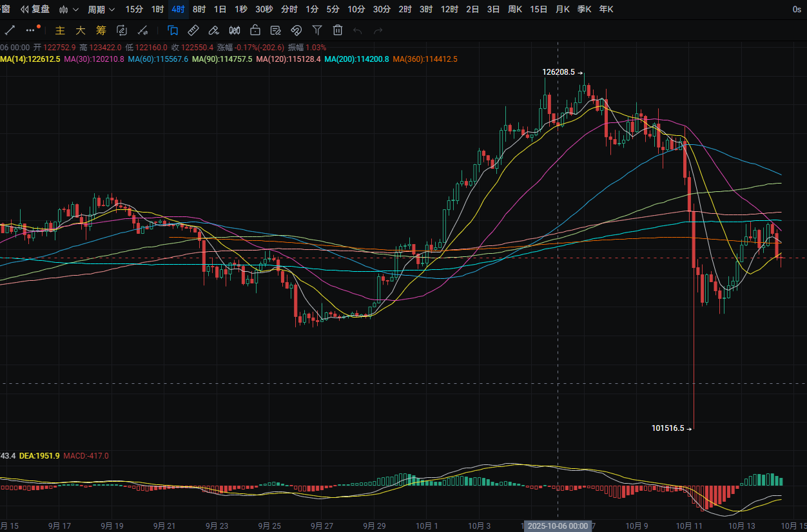
Task: Click the trash icon to delete drawings
Action: [x=338, y=30]
